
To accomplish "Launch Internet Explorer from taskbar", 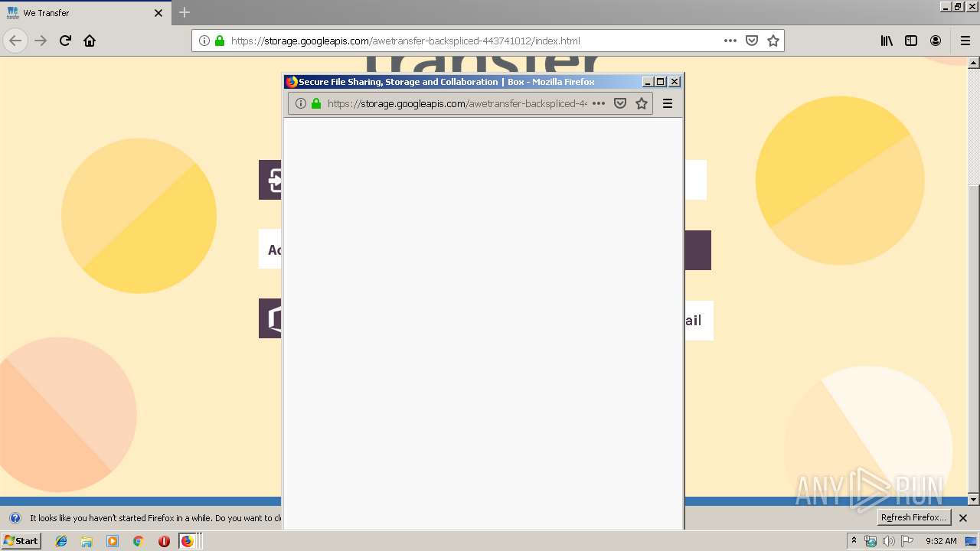I will tap(61, 541).
